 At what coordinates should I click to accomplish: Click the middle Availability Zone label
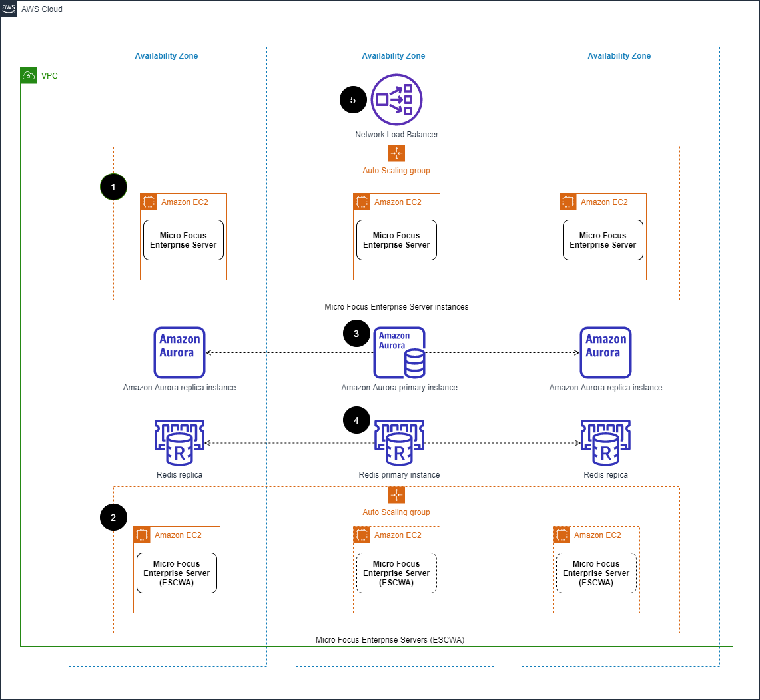[394, 56]
